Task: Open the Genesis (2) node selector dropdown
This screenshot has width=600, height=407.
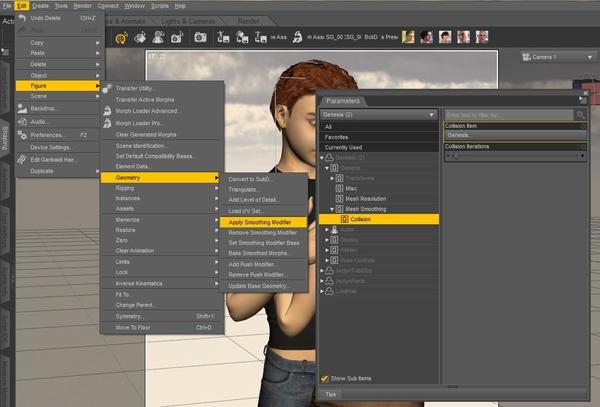Action: pos(379,115)
